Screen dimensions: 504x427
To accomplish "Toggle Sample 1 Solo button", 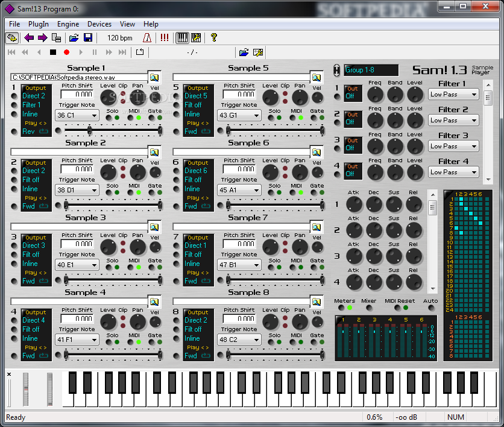I will click(109, 118).
